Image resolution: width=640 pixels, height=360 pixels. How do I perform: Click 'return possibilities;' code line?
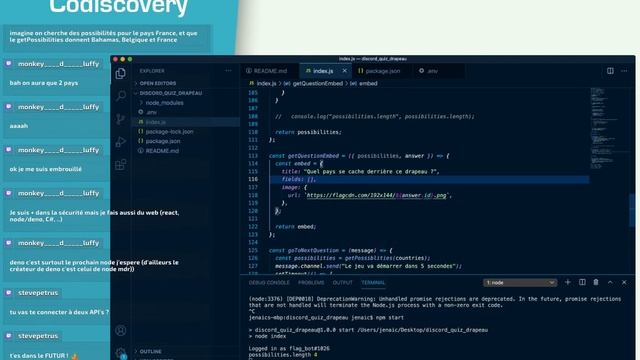click(308, 132)
